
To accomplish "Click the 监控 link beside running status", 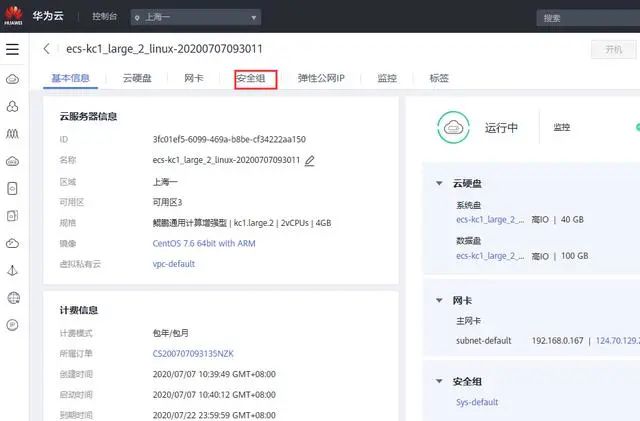I will tap(562, 127).
